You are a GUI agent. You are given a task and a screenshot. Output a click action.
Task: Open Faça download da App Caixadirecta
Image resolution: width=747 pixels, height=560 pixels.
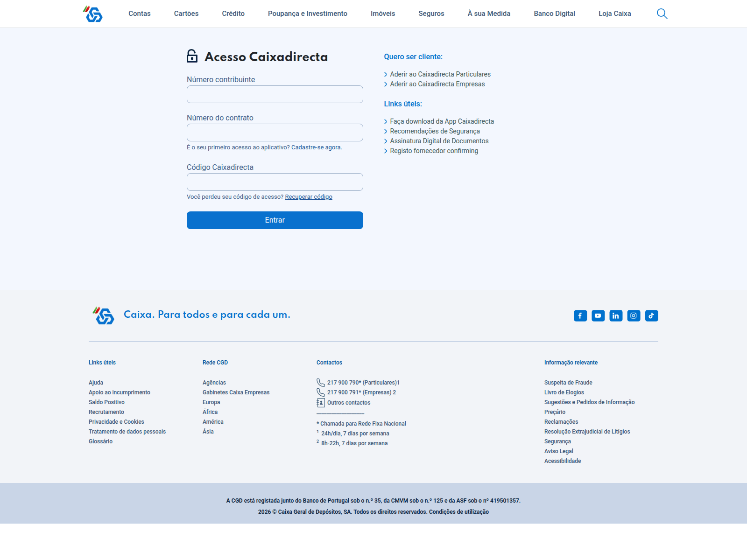coord(442,121)
